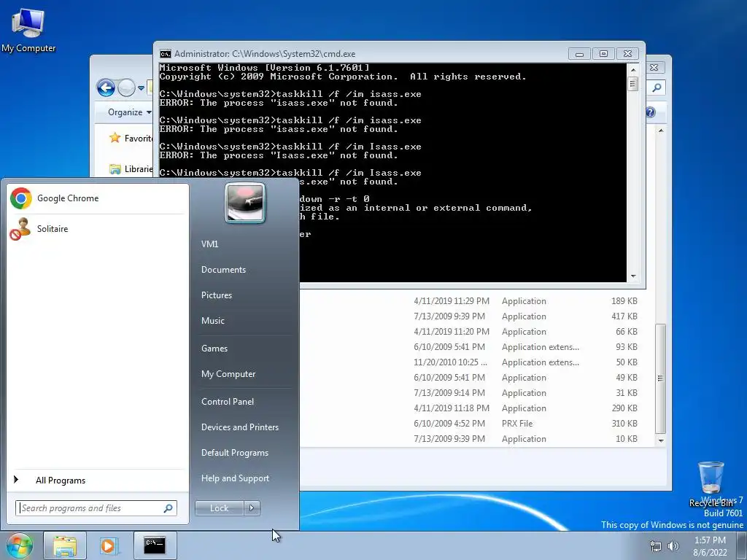The image size is (747, 560).
Task: Open Music from the Start menu
Action: pos(212,321)
